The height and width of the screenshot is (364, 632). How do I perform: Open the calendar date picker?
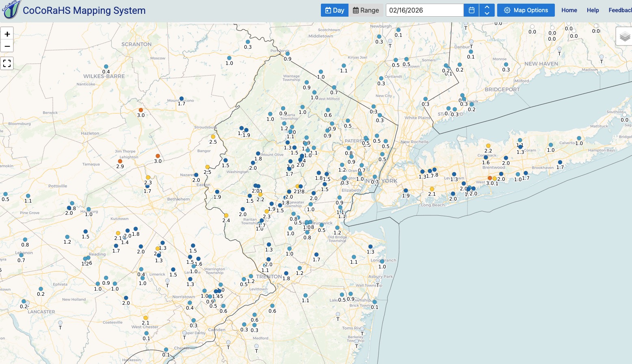(471, 10)
